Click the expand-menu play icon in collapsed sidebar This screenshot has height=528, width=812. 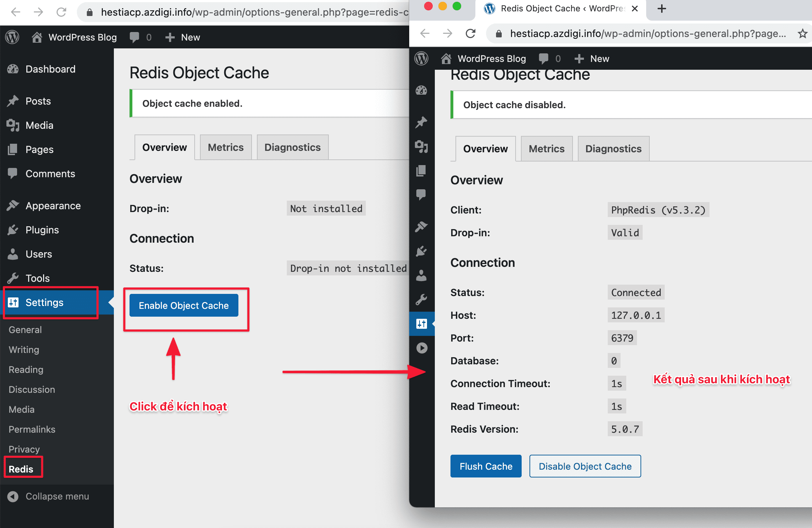(422, 348)
